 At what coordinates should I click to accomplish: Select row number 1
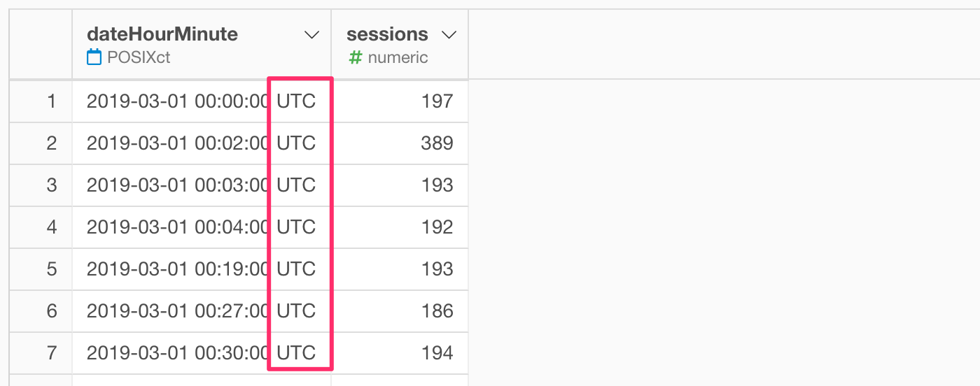click(41, 101)
